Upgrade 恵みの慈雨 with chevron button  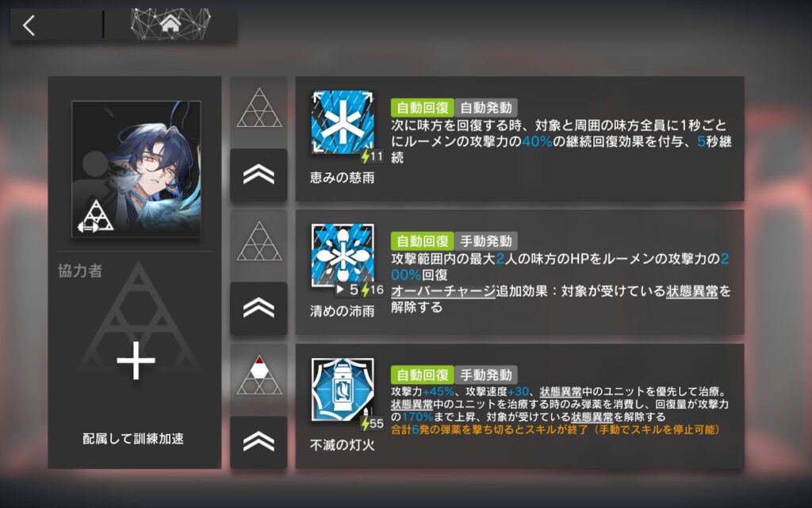259,175
